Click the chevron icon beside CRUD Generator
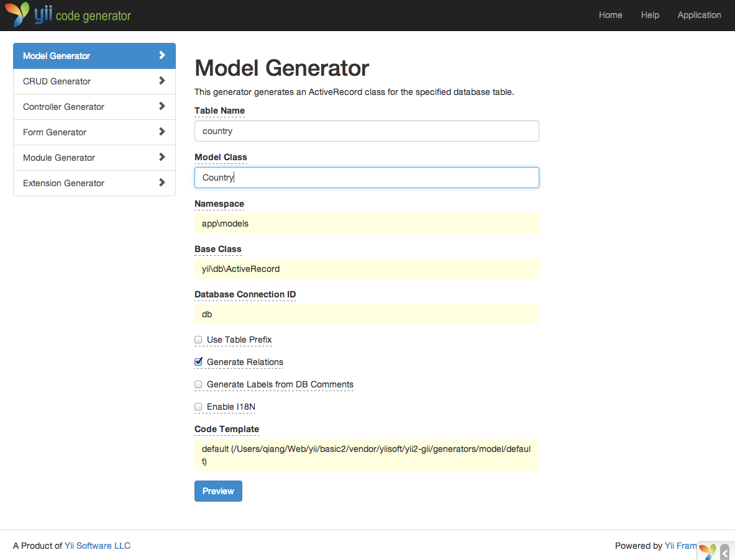735x560 pixels. [162, 81]
